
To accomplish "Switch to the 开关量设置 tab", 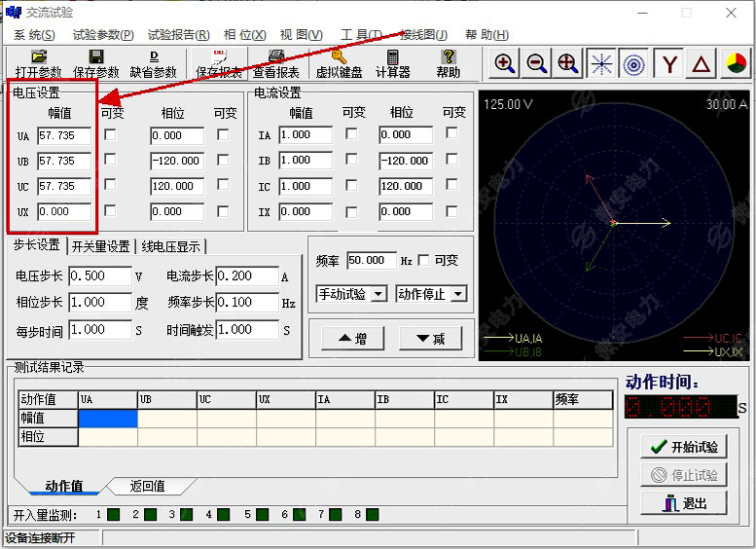I will pyautogui.click(x=100, y=246).
